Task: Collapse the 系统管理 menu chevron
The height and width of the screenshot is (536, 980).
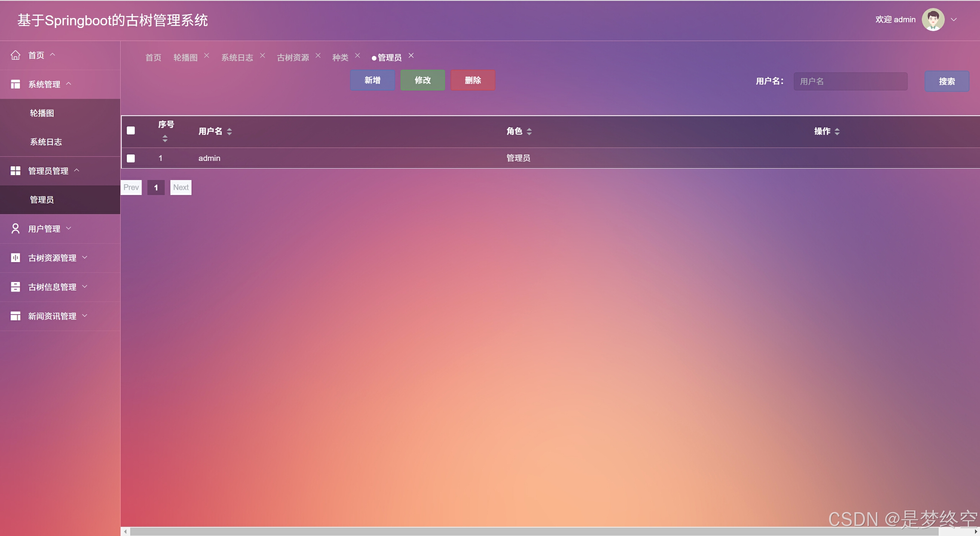Action: click(69, 84)
